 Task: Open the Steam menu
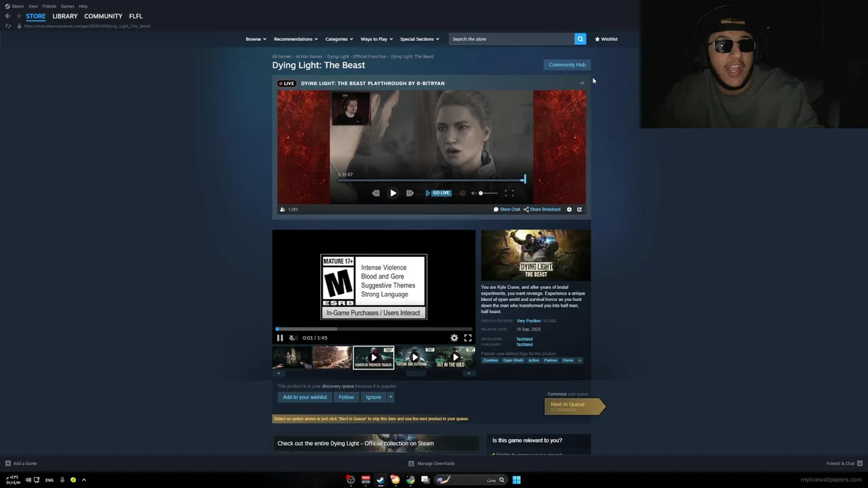pyautogui.click(x=14, y=6)
